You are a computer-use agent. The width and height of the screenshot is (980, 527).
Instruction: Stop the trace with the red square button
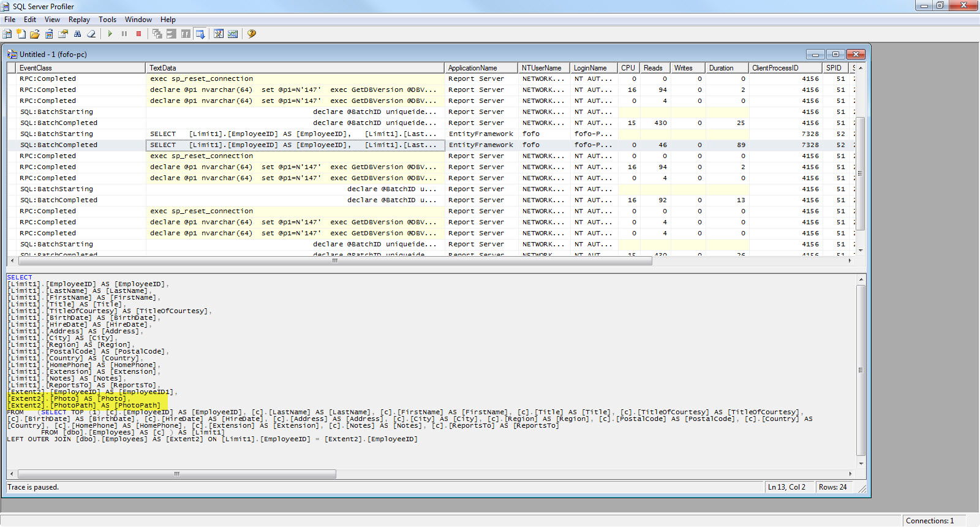pos(138,34)
